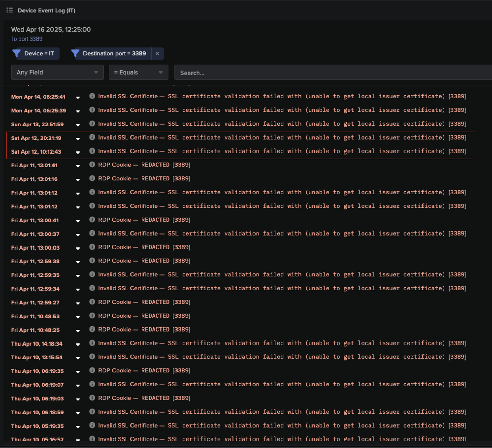Screen dimensions: 492x448
Task: Open the Equals comparison dropdown
Action: (138, 72)
